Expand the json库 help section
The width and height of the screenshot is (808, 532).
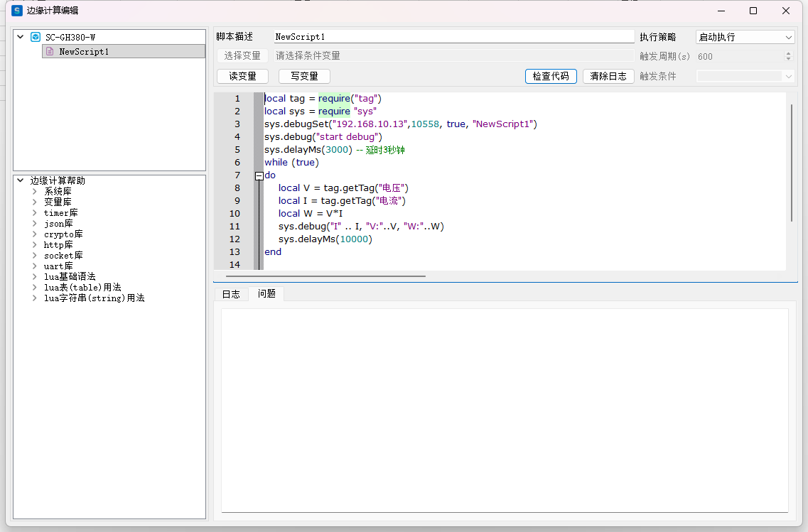point(34,224)
